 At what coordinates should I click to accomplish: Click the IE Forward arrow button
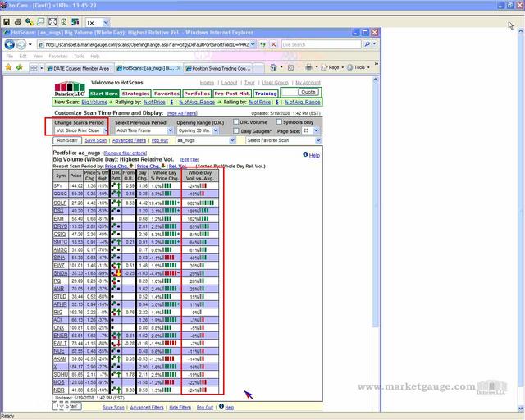[x=21, y=44]
